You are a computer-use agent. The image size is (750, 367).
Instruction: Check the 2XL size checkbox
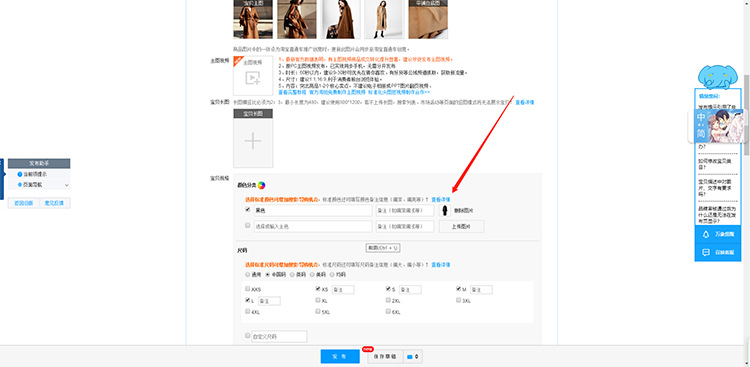pos(388,300)
